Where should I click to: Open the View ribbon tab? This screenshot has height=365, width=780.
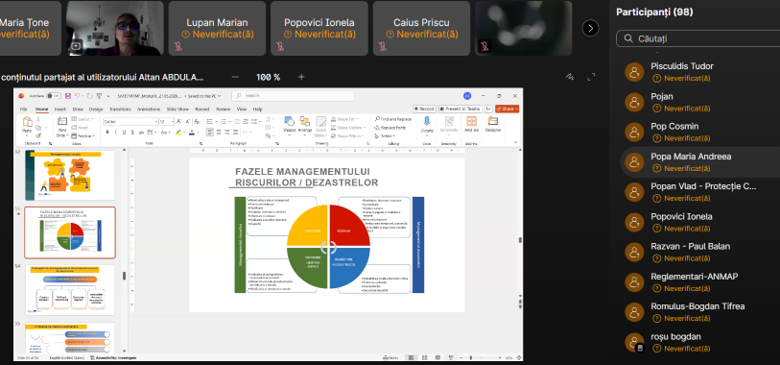[x=242, y=109]
